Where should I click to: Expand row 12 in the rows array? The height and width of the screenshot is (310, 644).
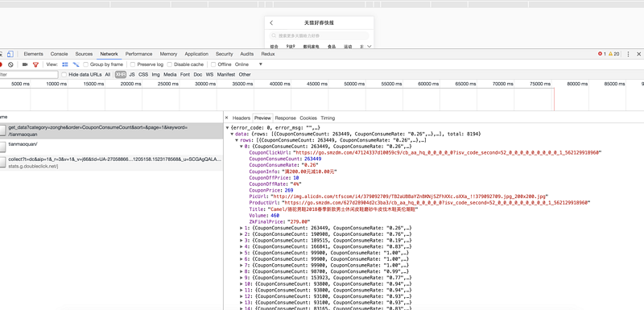[x=242, y=296]
